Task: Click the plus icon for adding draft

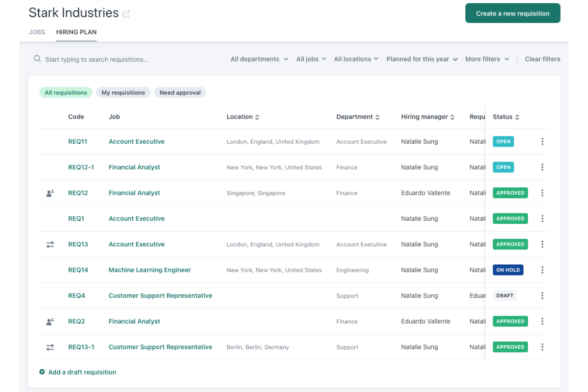Action: (42, 372)
